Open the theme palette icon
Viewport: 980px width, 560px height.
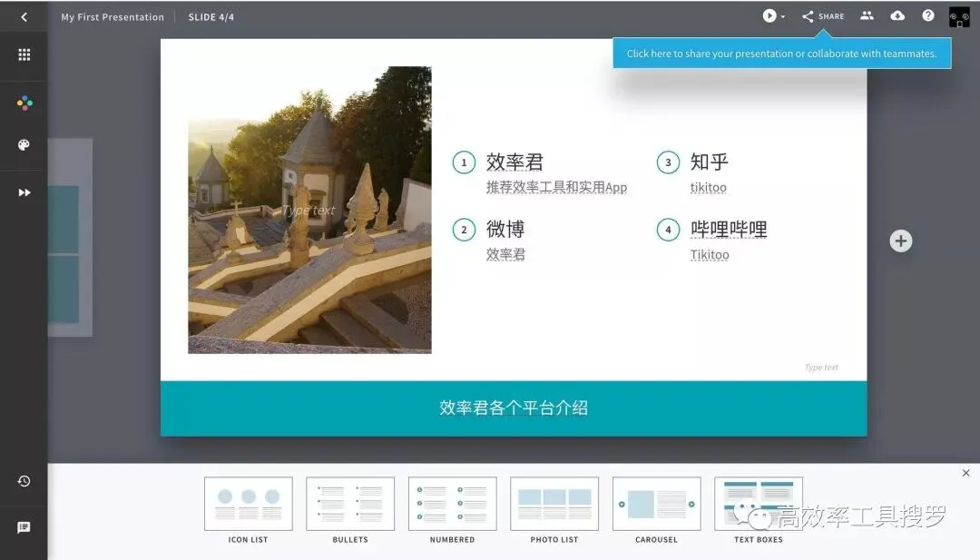pos(24,145)
